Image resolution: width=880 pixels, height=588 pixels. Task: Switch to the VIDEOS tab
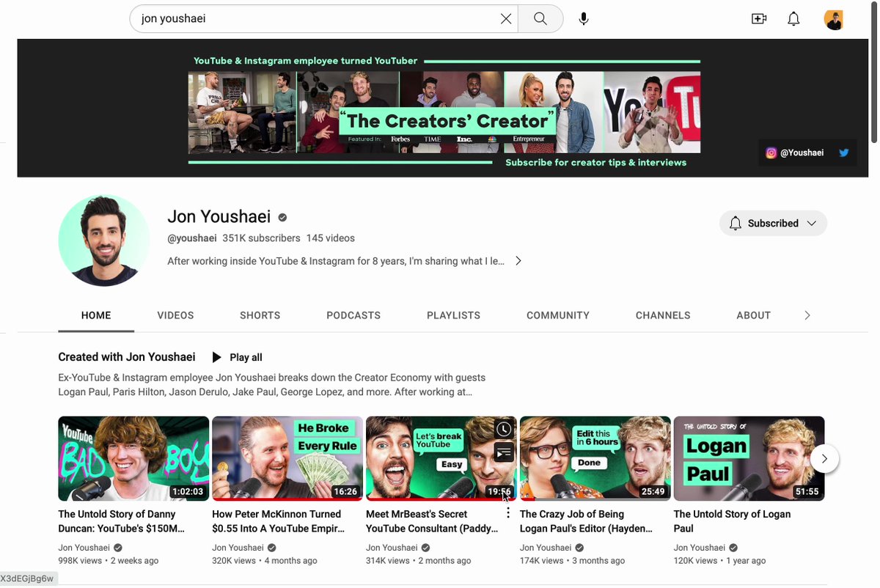175,315
